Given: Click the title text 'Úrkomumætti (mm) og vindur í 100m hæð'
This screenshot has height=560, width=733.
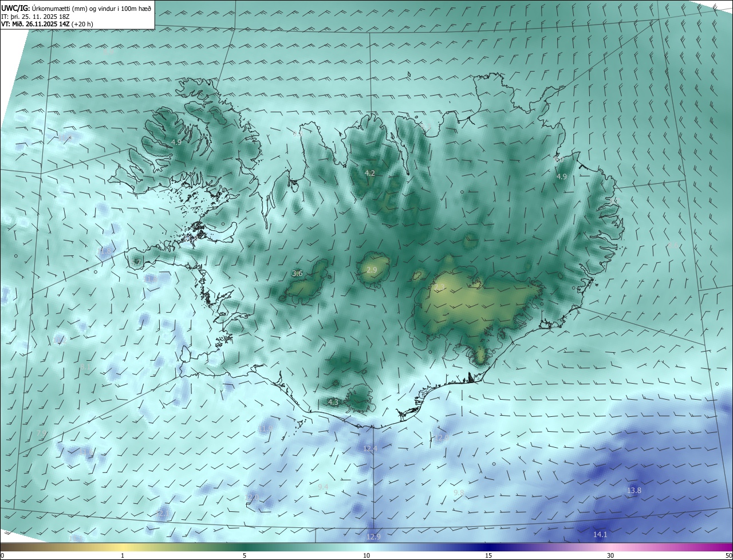Looking at the screenshot, I should coord(92,8).
